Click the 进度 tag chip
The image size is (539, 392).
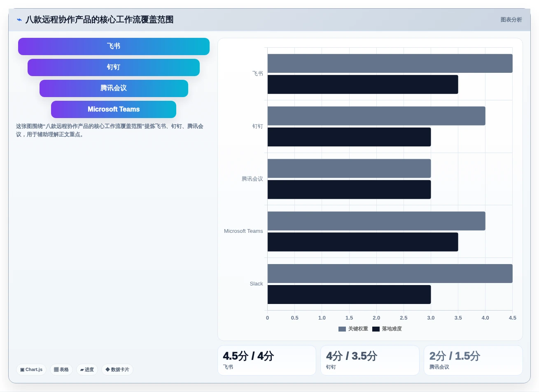click(87, 369)
